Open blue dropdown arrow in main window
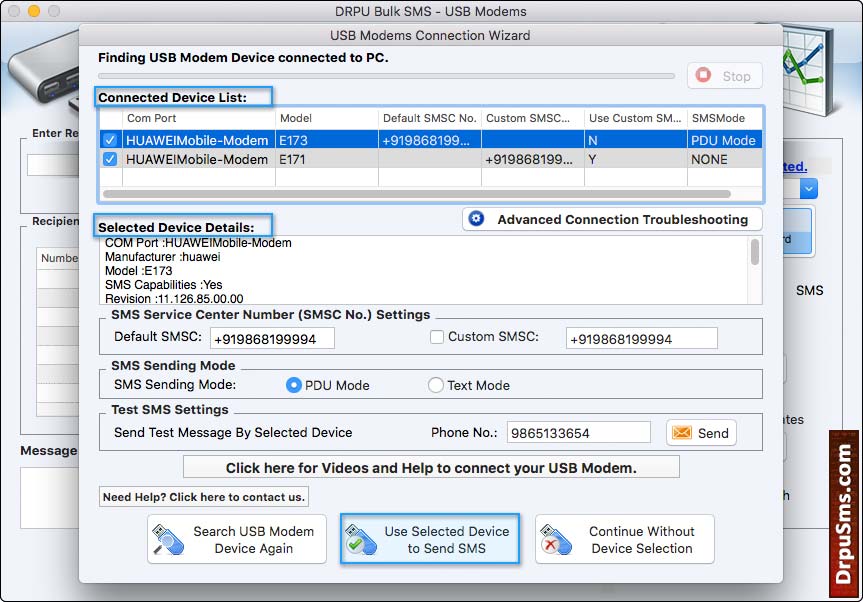Screen dimensions: 863x602 [809, 189]
